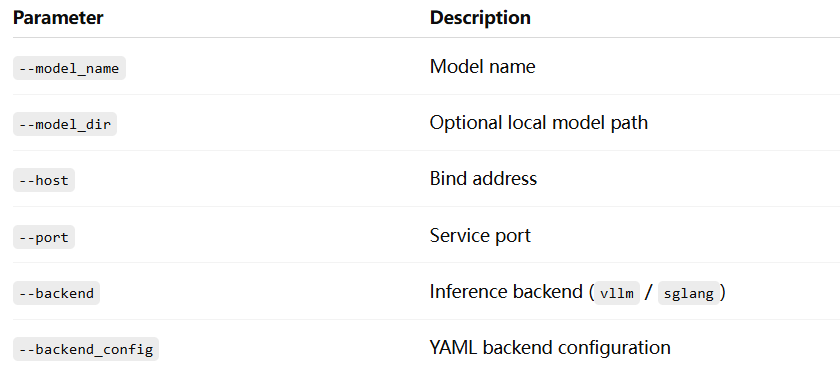Click the 'Bind address' description
Viewport: 840px width, 373px height.
(x=483, y=178)
